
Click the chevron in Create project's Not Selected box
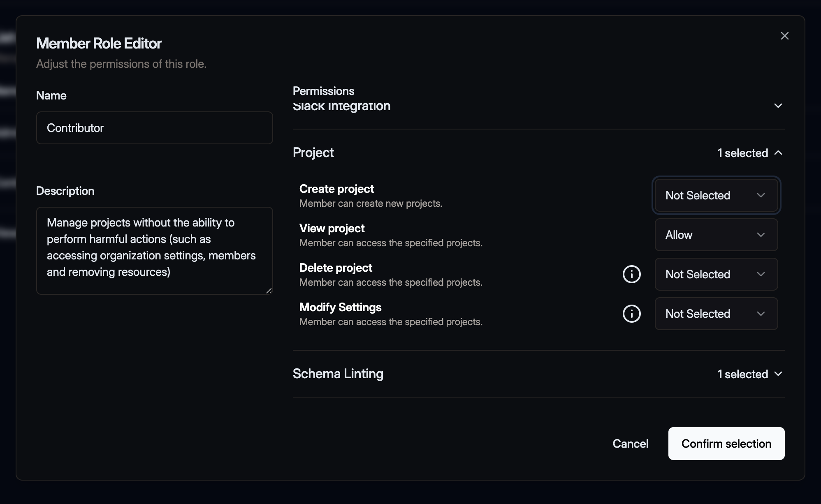tap(761, 195)
